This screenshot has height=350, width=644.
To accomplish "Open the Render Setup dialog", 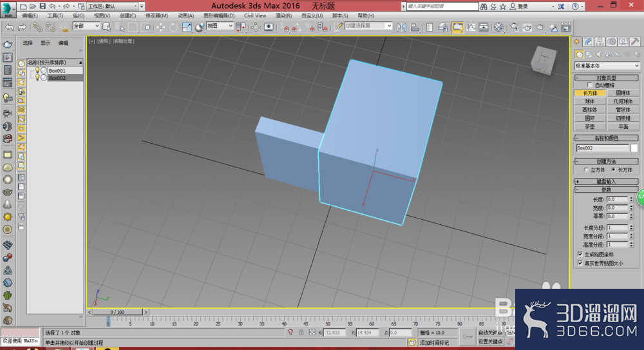I will click(x=514, y=27).
